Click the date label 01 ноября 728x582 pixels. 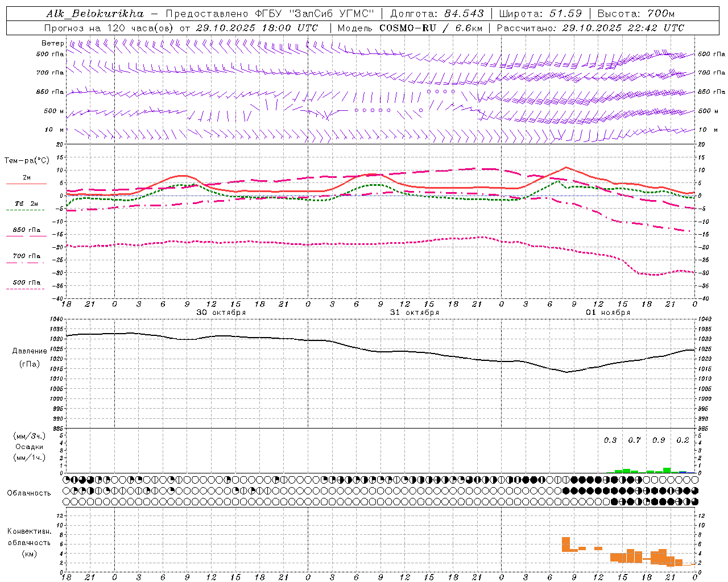tap(608, 313)
